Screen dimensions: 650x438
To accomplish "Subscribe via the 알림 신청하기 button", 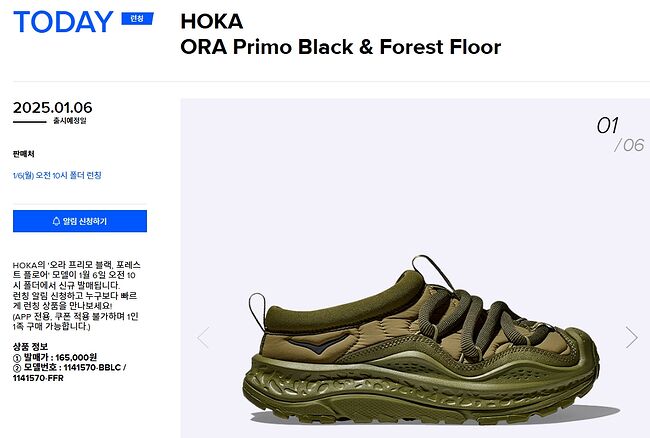I will 80,221.
